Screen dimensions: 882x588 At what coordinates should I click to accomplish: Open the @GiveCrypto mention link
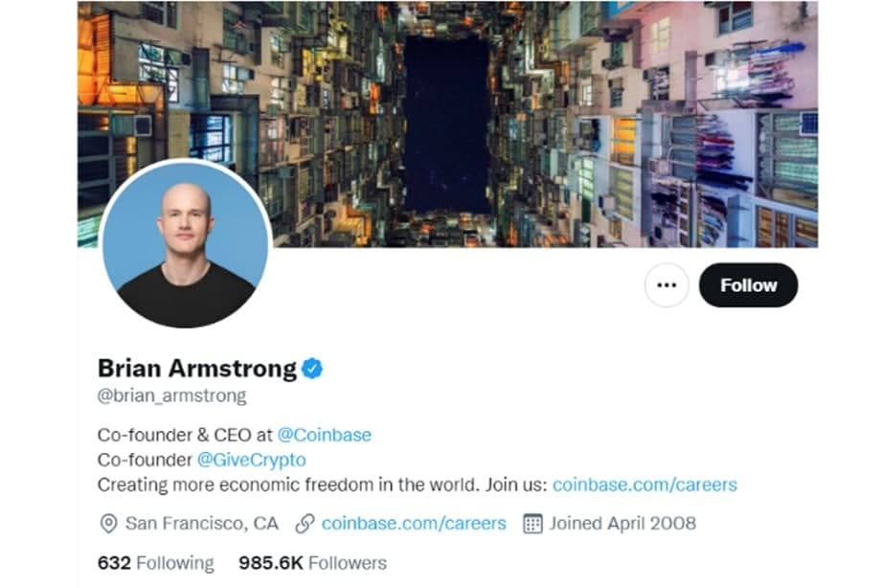[252, 460]
